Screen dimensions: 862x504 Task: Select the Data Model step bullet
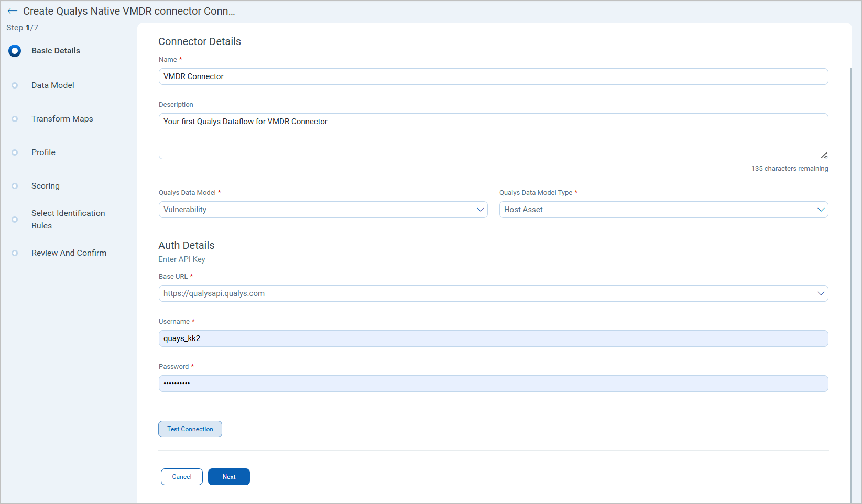click(x=15, y=85)
